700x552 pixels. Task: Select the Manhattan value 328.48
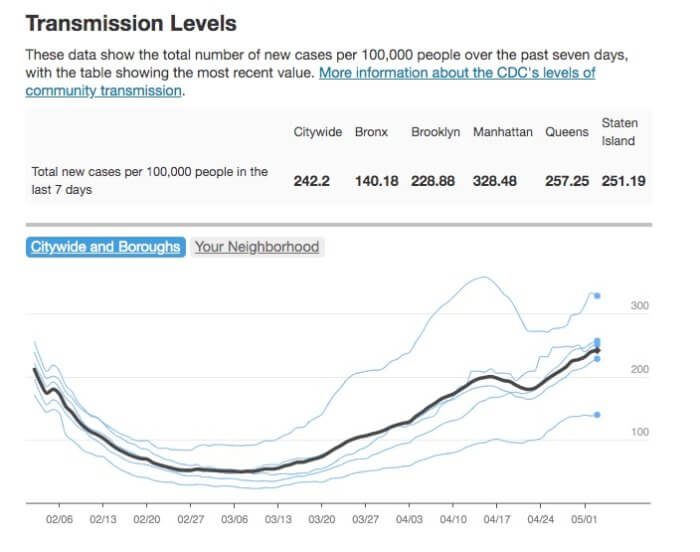click(x=502, y=181)
